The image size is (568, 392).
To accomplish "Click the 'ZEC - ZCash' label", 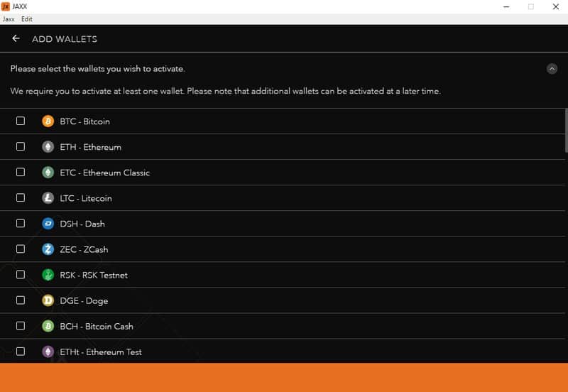I will coord(84,250).
